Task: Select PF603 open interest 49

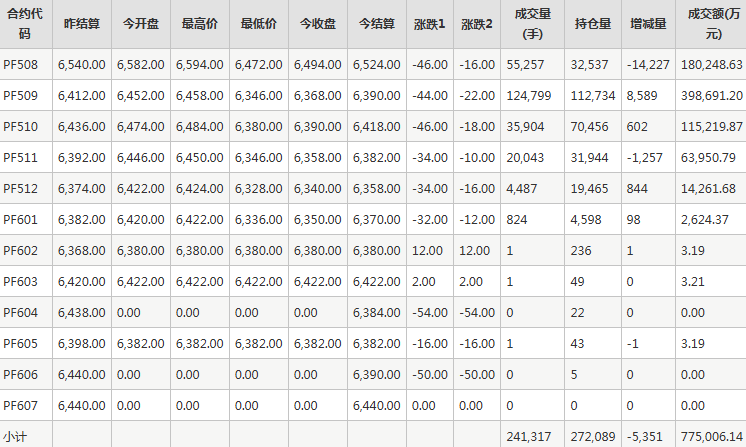Action: (x=578, y=282)
